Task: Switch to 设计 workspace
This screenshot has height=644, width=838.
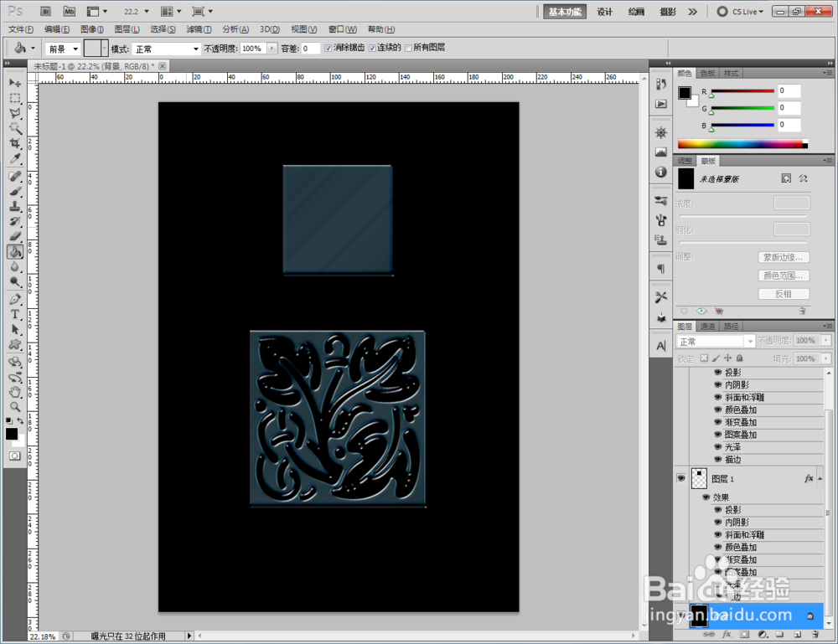Action: pos(604,12)
